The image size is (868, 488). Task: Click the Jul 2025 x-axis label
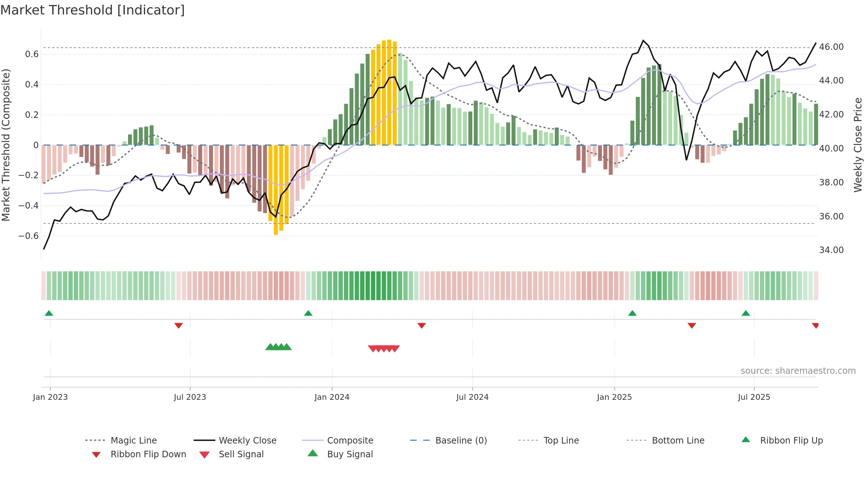click(754, 397)
